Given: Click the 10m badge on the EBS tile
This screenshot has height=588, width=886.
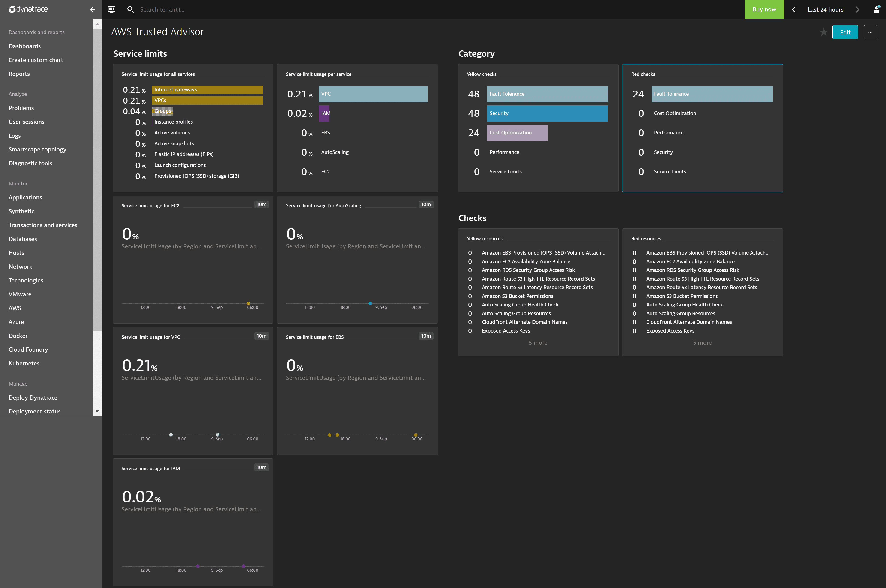Looking at the screenshot, I should point(426,336).
